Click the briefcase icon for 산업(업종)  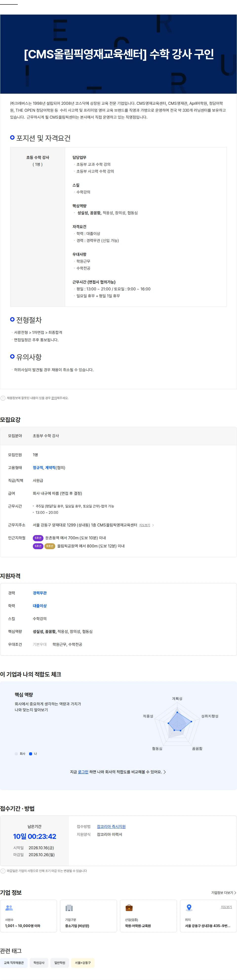click(129, 908)
